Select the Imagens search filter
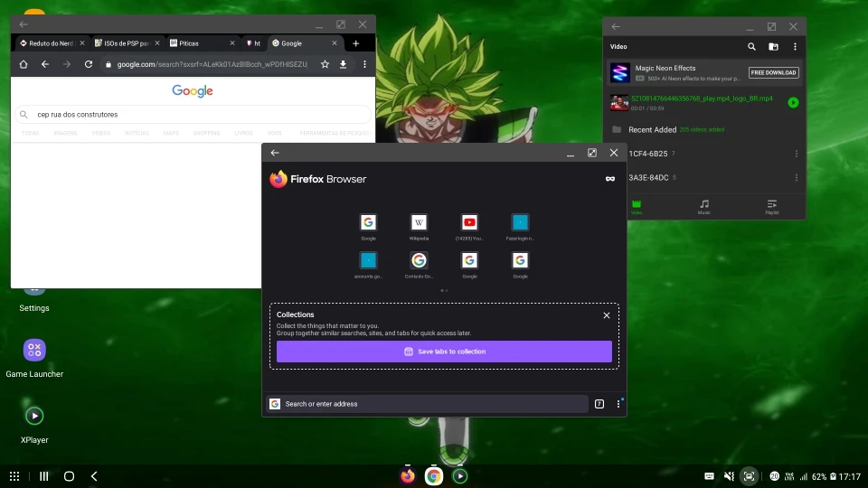868x488 pixels. coord(65,134)
